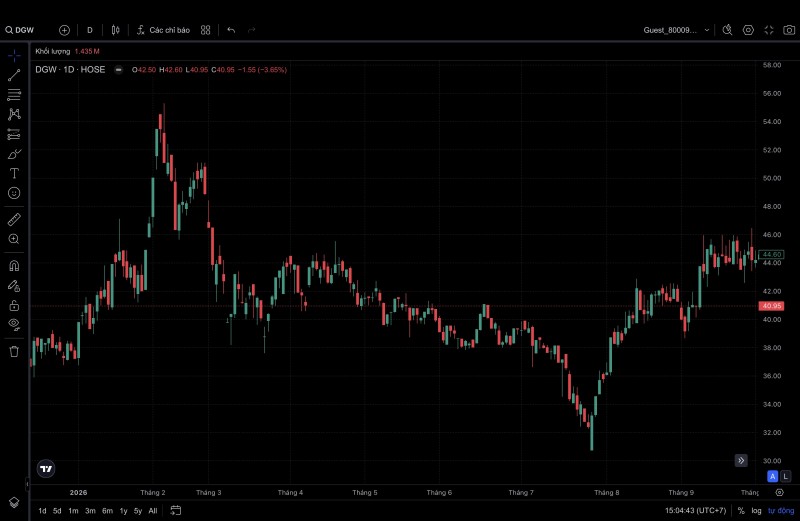Select the ruler measure tool
Viewport: 800px width, 521px height.
pos(14,219)
